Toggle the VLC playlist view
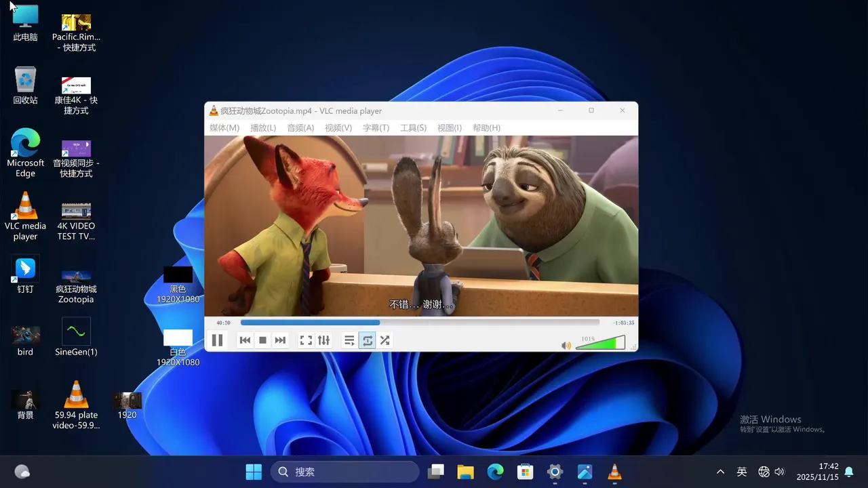The width and height of the screenshot is (868, 488). pos(349,340)
